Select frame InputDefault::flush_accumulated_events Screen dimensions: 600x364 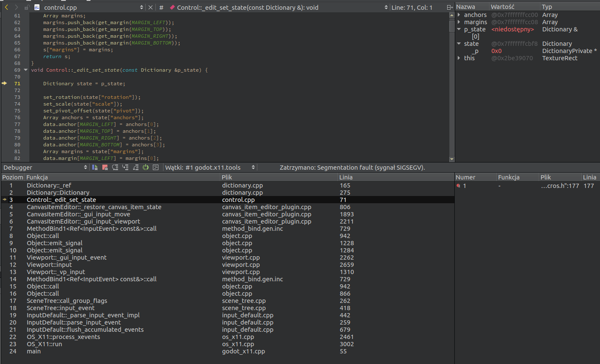[228, 330]
